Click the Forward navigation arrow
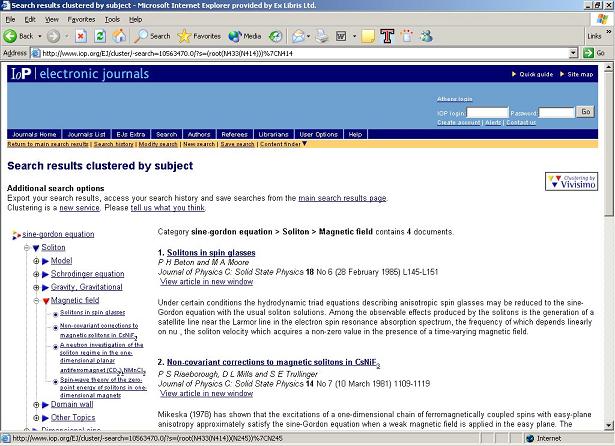This screenshot has width=615, height=446. (53, 36)
